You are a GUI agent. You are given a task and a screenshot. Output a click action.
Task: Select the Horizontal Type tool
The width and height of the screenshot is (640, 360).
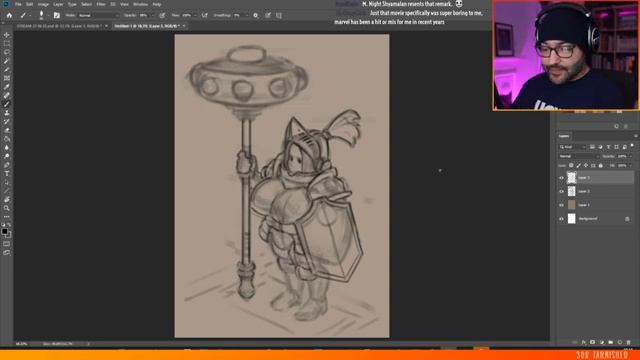[x=7, y=173]
